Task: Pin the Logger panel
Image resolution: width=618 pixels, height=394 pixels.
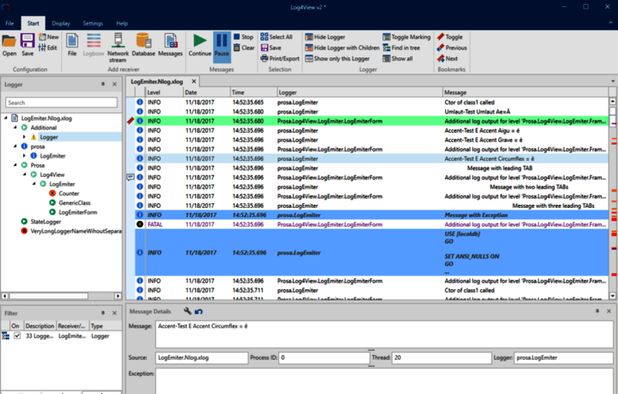Action: (103, 84)
